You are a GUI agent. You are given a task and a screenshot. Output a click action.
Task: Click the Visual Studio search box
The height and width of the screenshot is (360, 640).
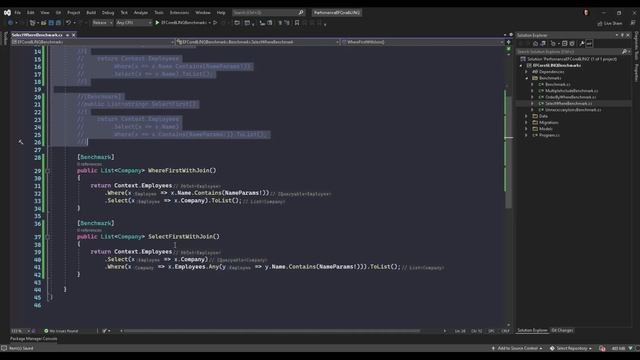point(268,13)
